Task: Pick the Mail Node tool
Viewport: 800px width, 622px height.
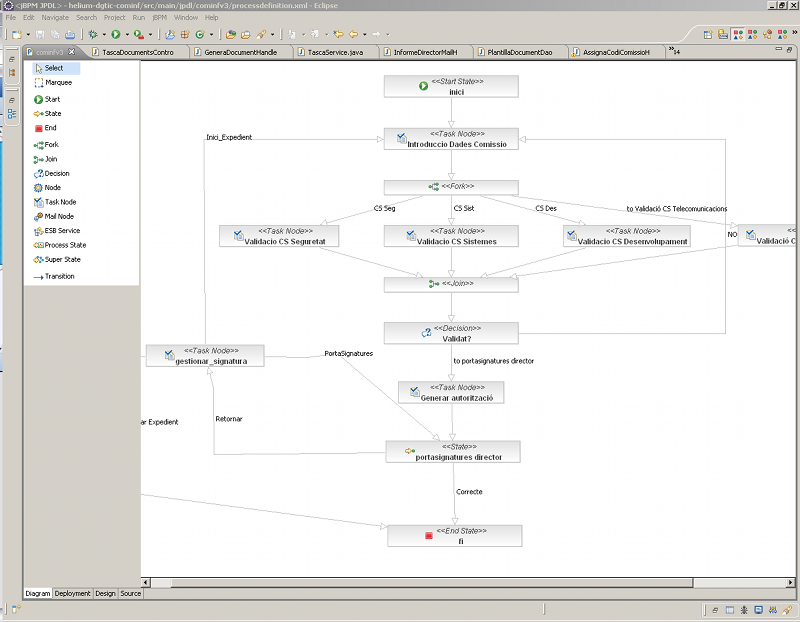Action: click(x=58, y=216)
